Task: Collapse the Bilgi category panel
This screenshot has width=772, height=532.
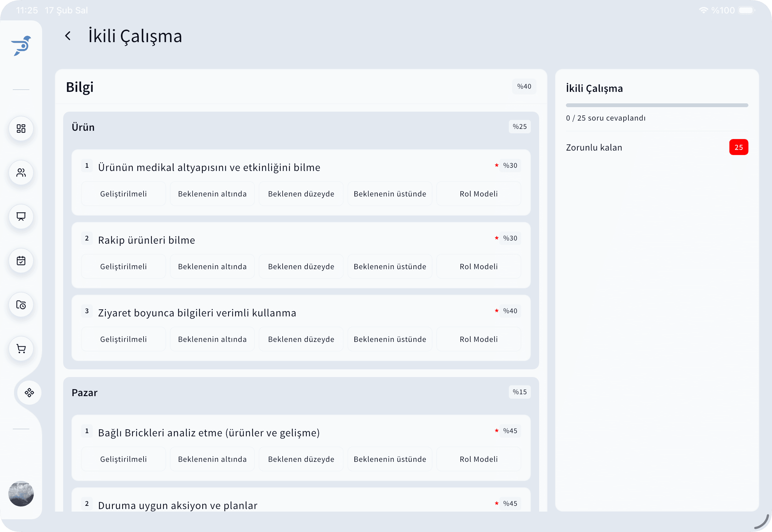Action: 80,87
